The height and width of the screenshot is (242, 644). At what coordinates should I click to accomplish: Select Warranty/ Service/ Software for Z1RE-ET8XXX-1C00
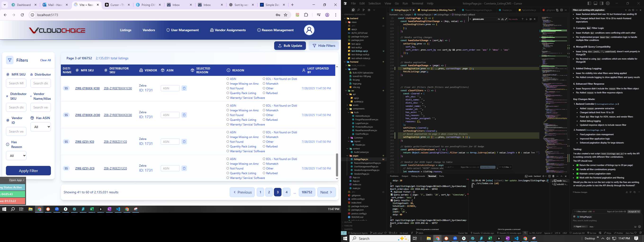pyautogui.click(x=228, y=98)
